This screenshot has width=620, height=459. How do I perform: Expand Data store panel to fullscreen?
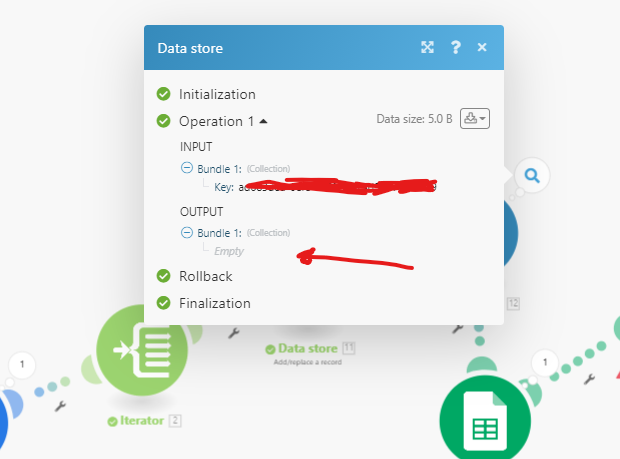427,47
